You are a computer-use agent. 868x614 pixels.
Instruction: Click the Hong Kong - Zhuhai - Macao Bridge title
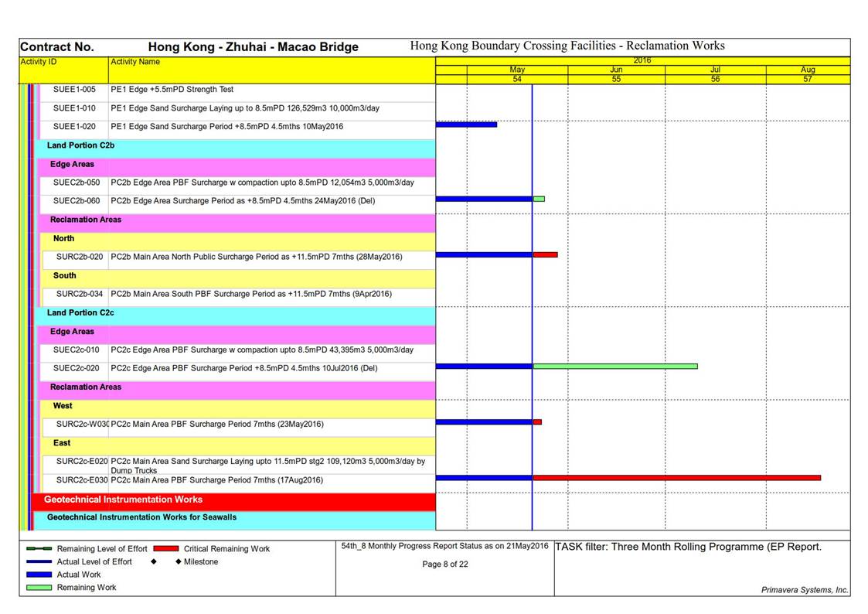pos(253,47)
